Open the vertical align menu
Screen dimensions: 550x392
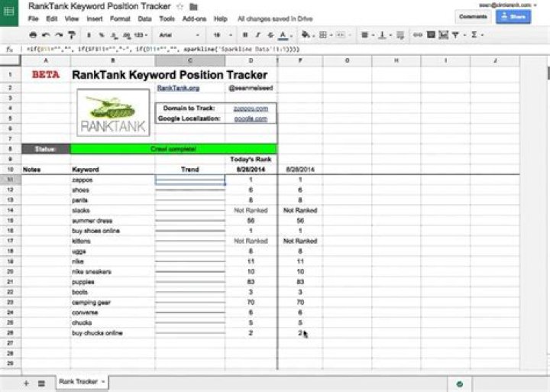click(x=385, y=34)
